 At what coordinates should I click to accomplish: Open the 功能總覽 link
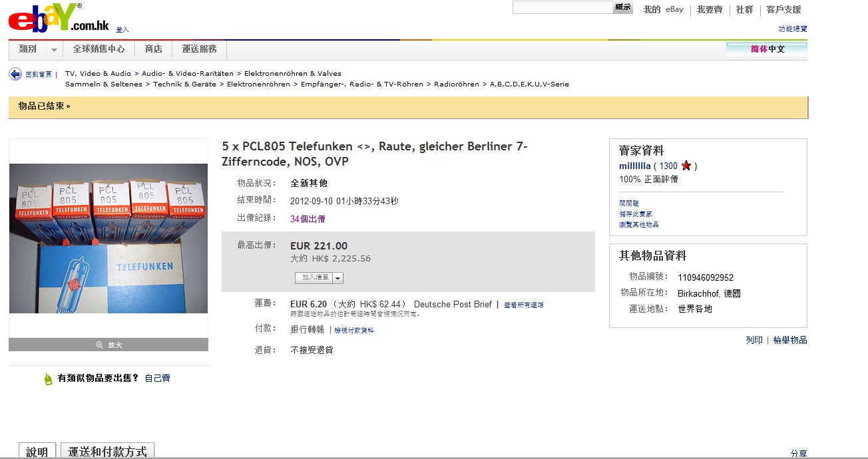pos(793,29)
